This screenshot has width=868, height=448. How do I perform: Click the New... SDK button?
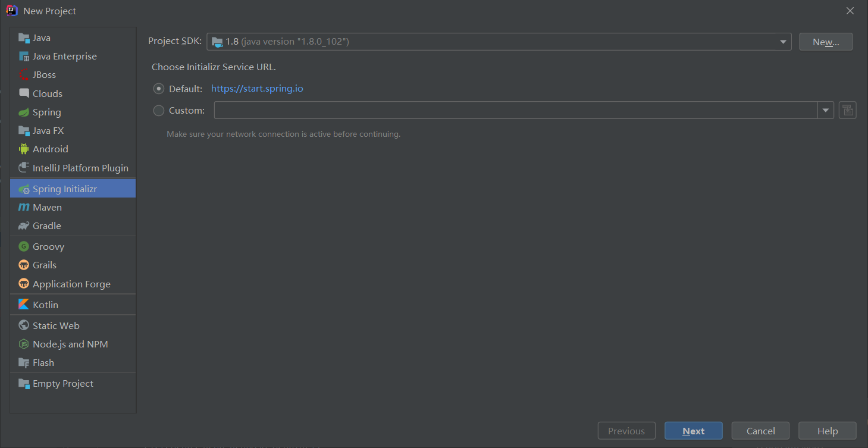[826, 42]
